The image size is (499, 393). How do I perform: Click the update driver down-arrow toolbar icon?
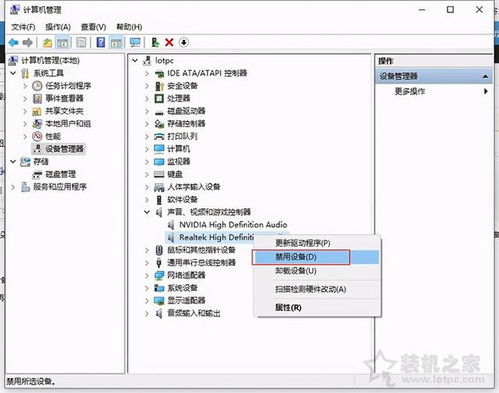pyautogui.click(x=184, y=42)
